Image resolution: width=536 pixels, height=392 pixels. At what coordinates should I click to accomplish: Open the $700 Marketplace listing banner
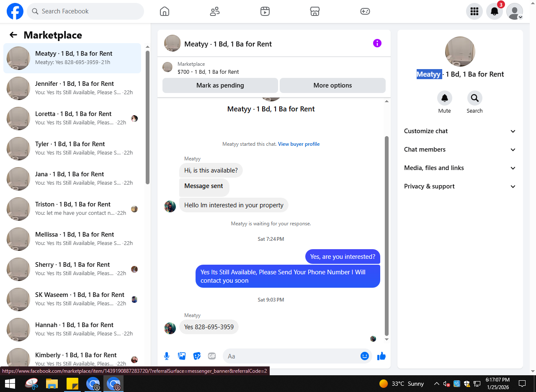pyautogui.click(x=274, y=68)
